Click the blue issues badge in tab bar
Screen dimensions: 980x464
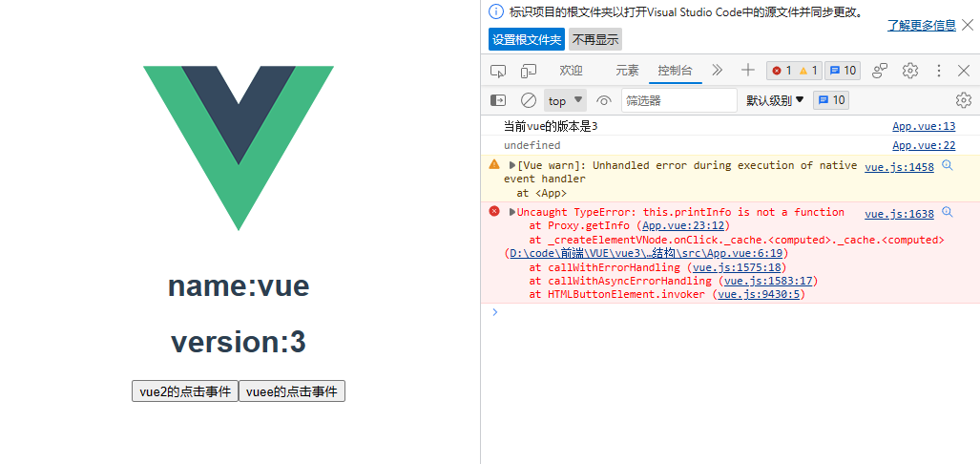pos(843,71)
